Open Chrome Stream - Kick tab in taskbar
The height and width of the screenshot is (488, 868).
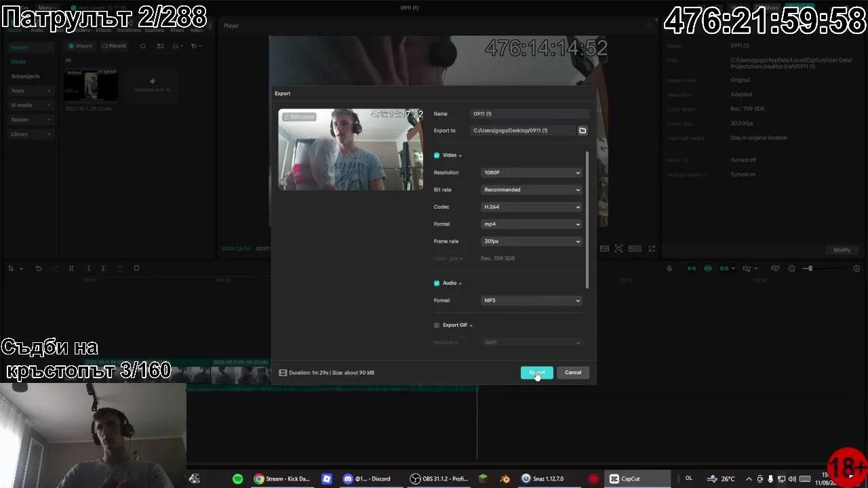click(282, 479)
